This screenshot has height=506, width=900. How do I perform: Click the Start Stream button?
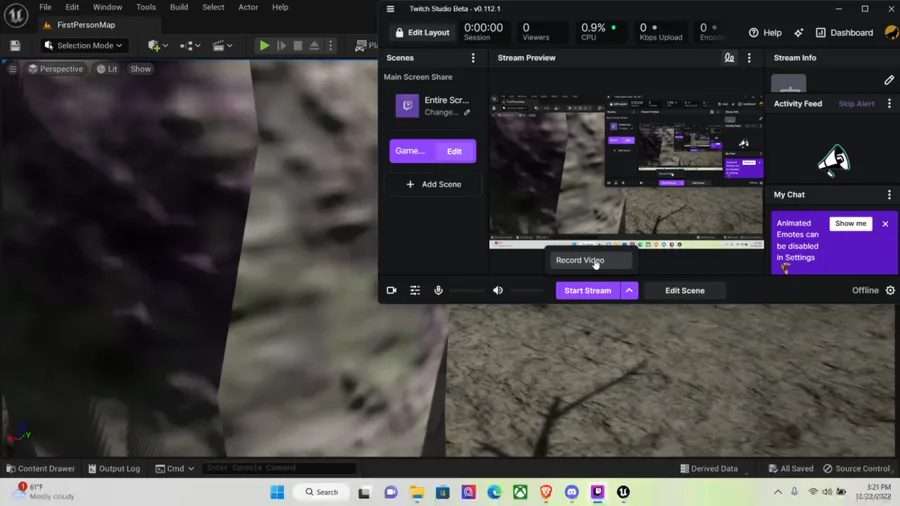tap(587, 291)
